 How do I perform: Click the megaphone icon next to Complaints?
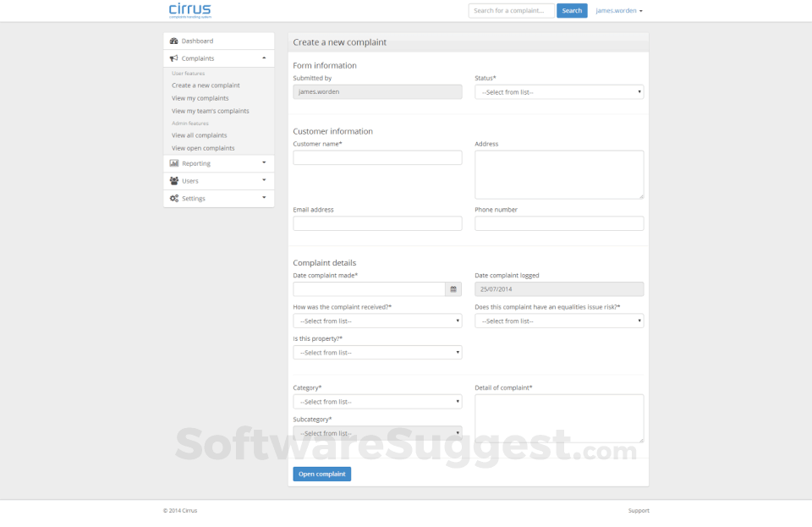(x=174, y=58)
